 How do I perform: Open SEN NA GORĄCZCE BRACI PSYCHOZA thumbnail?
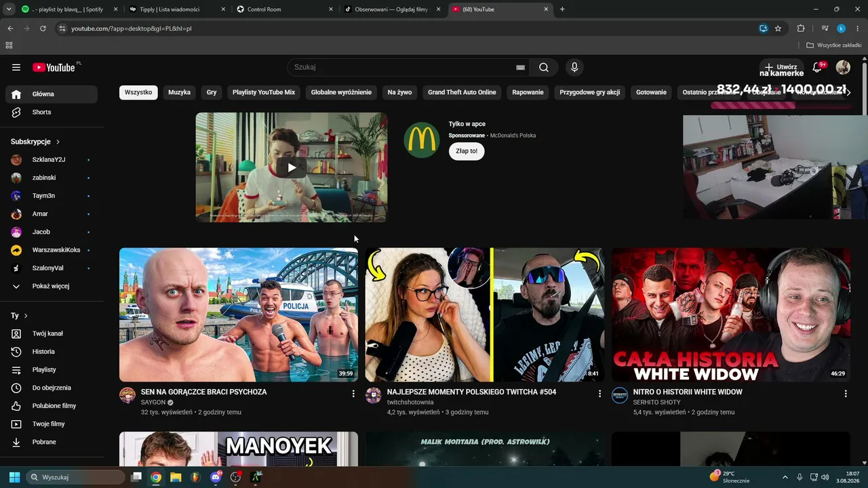239,314
